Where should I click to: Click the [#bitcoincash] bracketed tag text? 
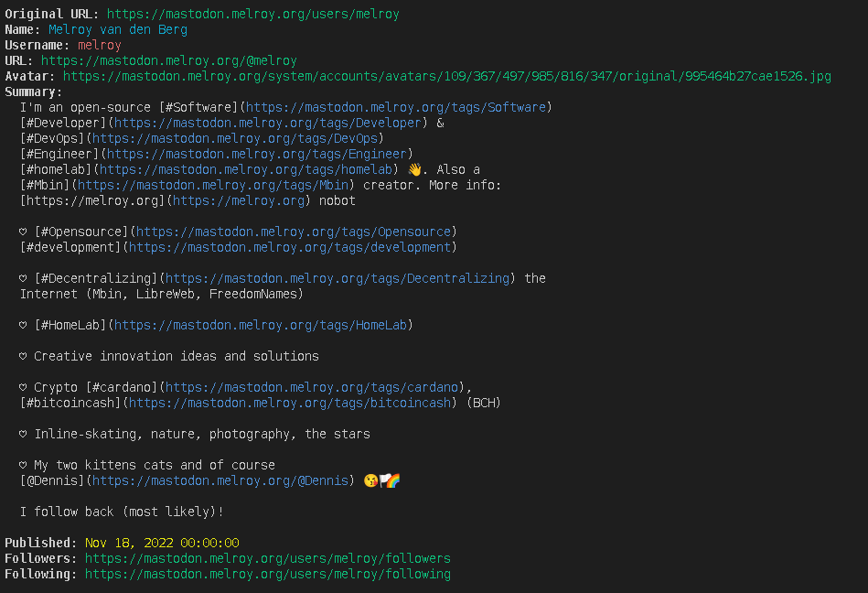[x=70, y=402]
